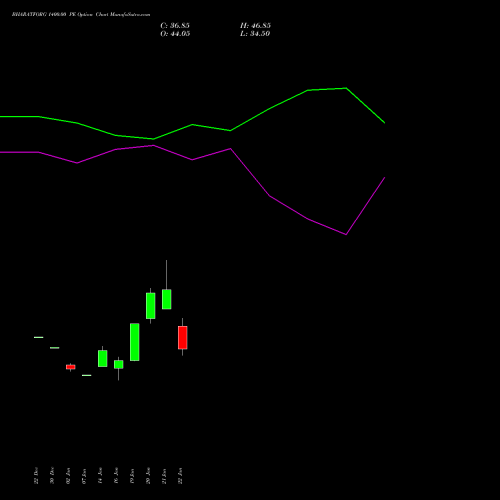
Task: Select the 14 Jan date label
Action: (100, 476)
